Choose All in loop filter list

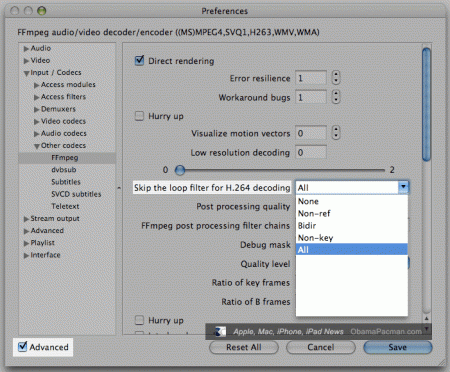coord(352,249)
